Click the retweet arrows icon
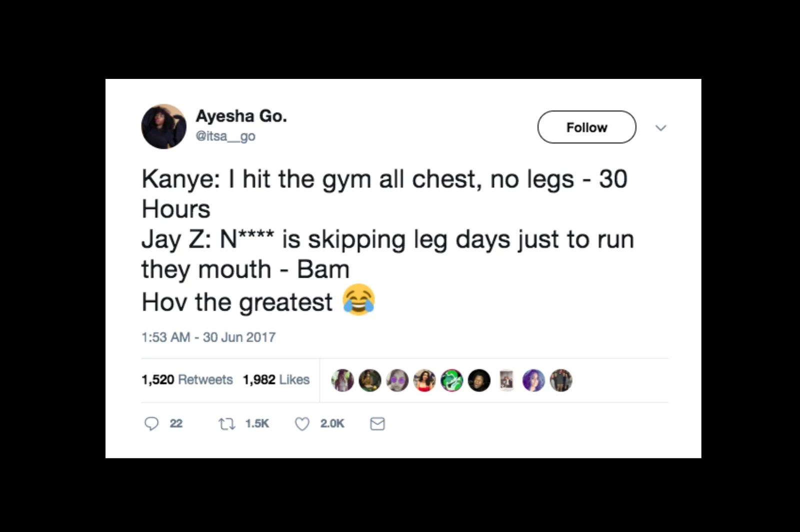 (226, 424)
